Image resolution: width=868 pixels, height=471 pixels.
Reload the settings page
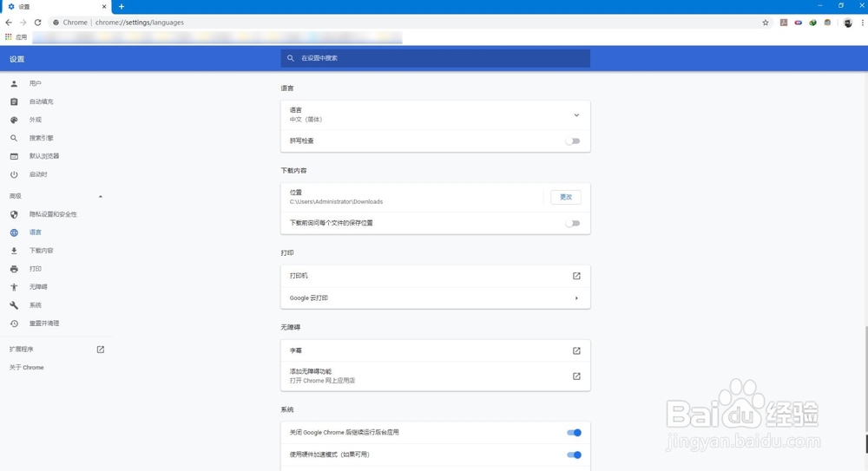[37, 23]
